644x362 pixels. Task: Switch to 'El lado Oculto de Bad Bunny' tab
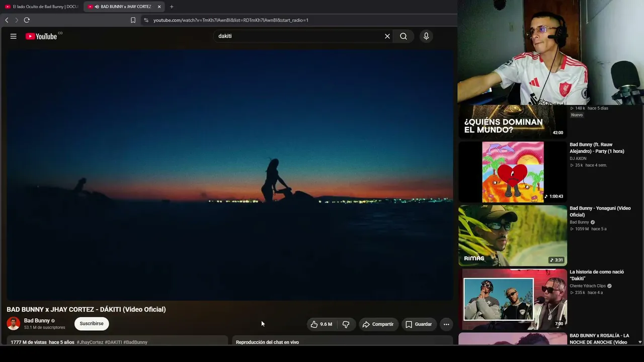[x=42, y=7]
